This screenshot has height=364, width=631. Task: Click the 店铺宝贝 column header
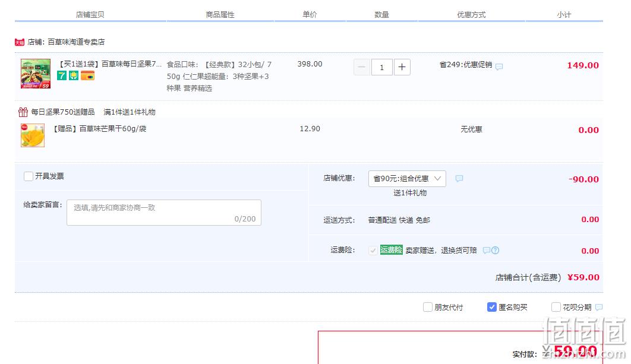coord(90,14)
